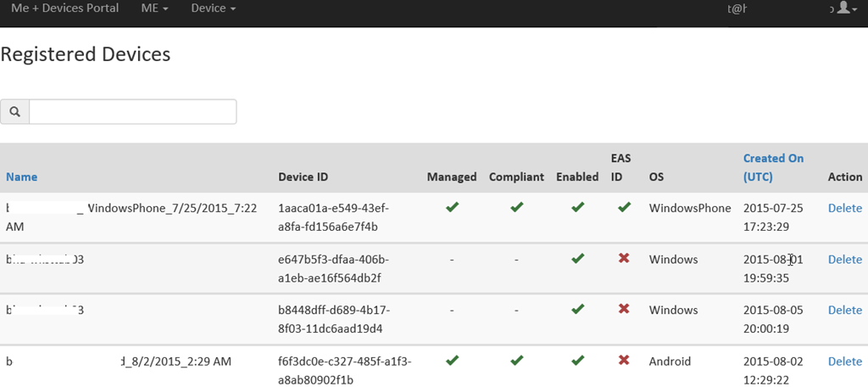Click Enabled checkmark in WindowsPhone row
The width and height of the screenshot is (868, 387).
(577, 207)
